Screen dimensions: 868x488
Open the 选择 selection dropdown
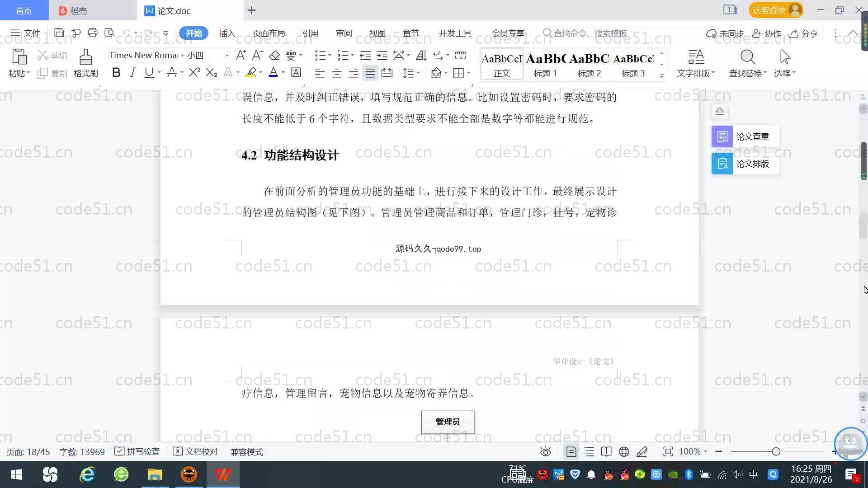point(785,63)
